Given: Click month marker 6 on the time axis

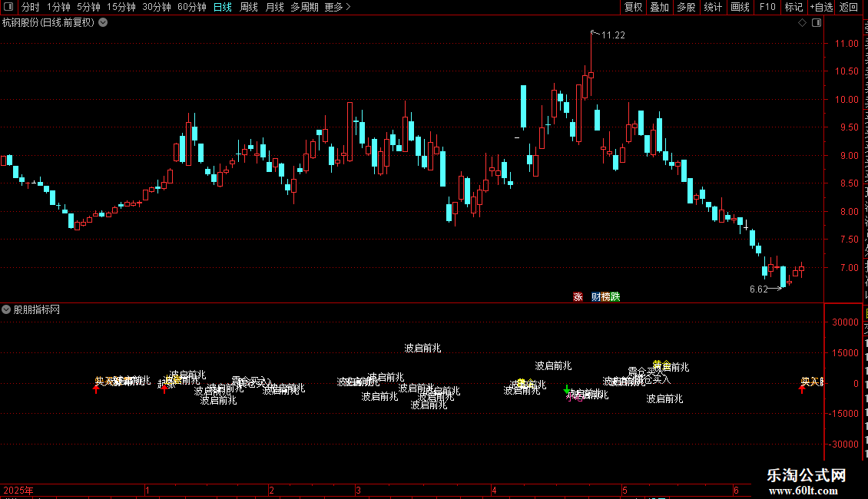Looking at the screenshot, I should (736, 490).
